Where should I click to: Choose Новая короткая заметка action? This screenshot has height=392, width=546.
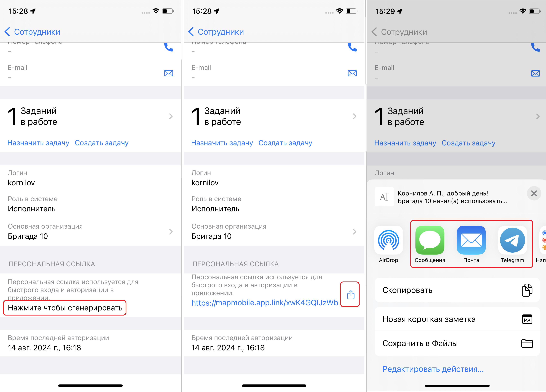pos(457,319)
